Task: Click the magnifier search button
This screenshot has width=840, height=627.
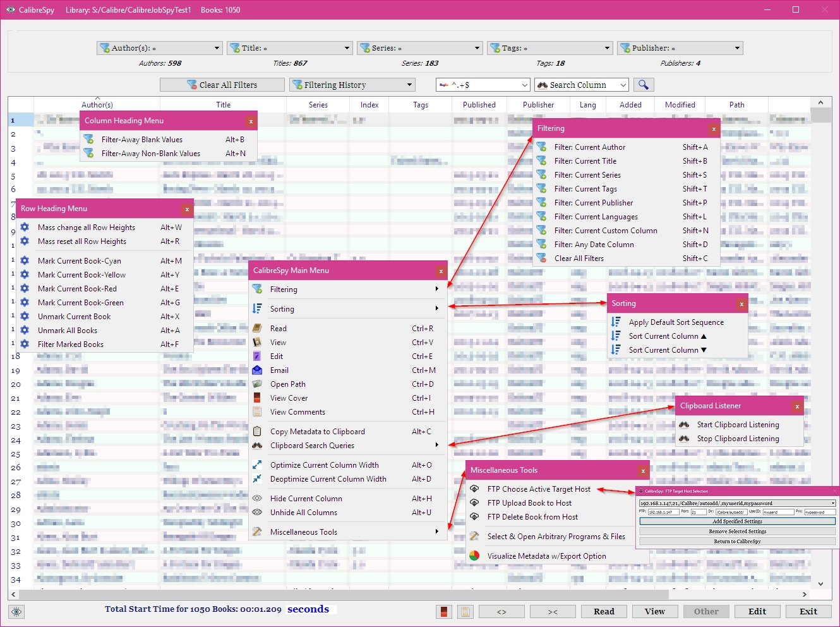Action: pos(643,85)
